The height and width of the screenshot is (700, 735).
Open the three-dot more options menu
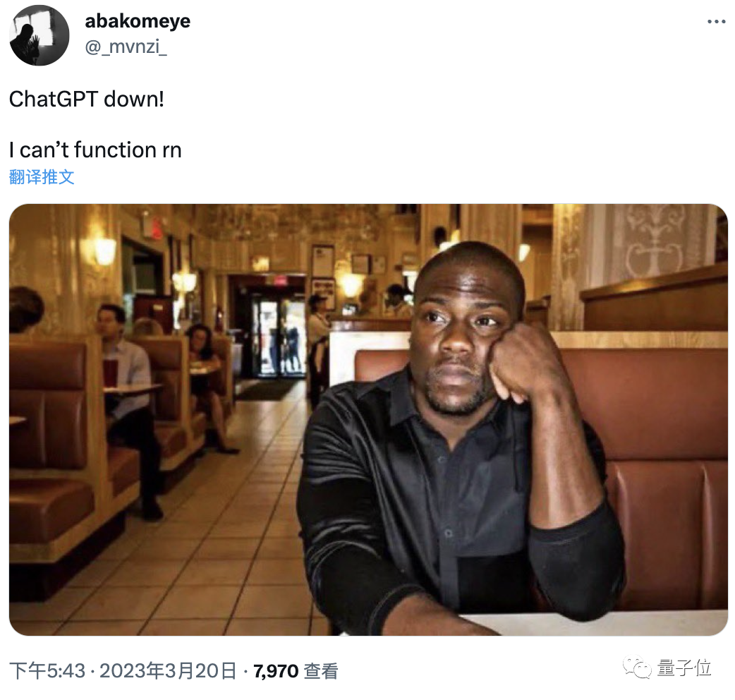point(716,22)
